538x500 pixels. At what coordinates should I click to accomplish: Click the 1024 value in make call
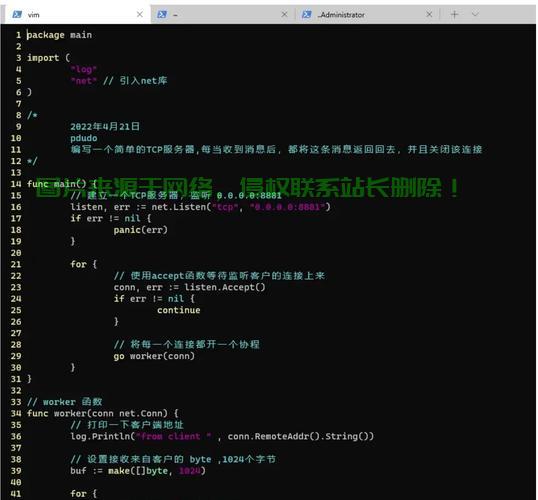(x=189, y=471)
